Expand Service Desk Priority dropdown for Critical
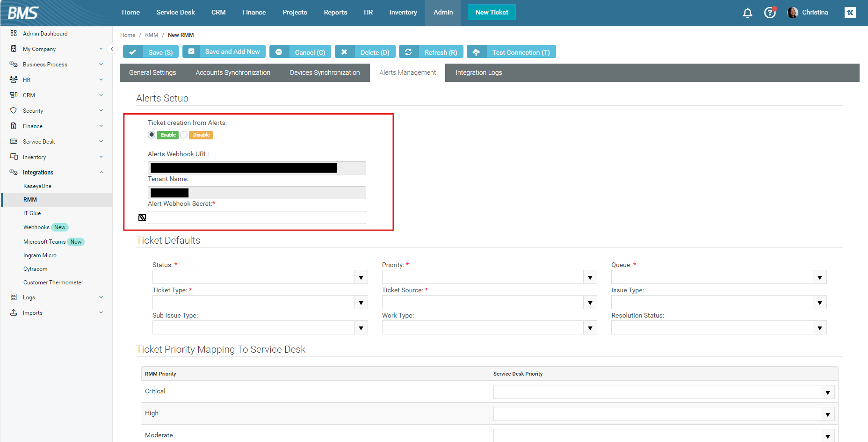Screen dimensions: 868x442 pyautogui.click(x=827, y=392)
